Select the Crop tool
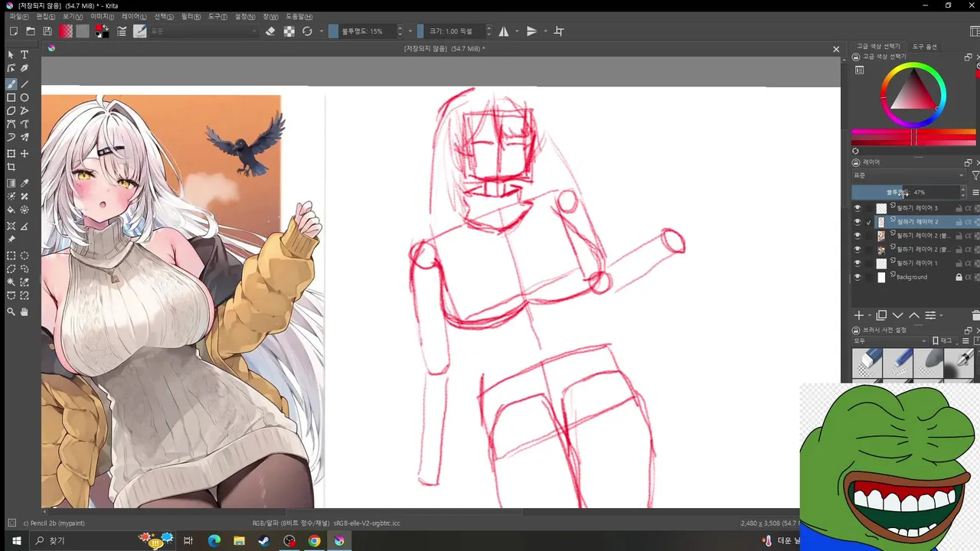980x551 pixels. point(11,167)
